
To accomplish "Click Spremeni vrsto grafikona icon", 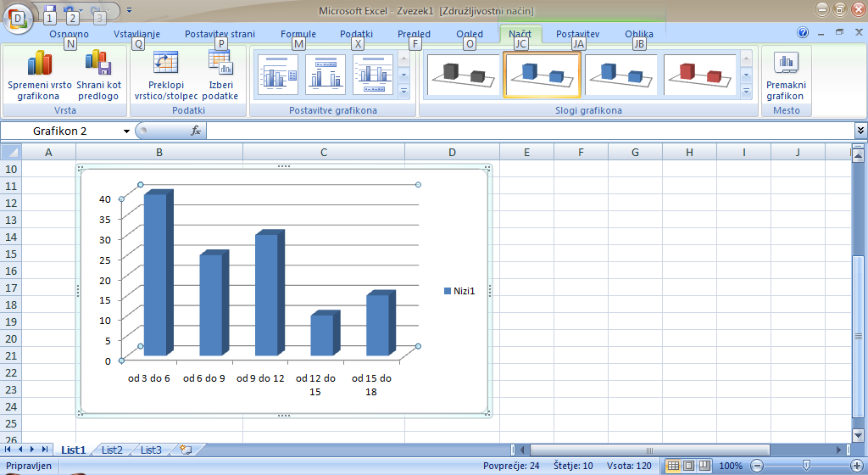I will [39, 64].
